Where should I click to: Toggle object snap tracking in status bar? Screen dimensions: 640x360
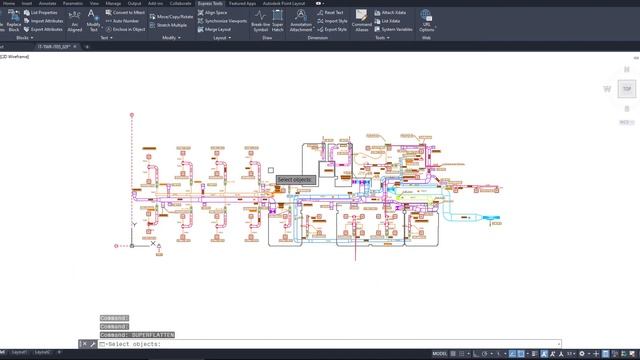pyautogui.click(x=512, y=354)
